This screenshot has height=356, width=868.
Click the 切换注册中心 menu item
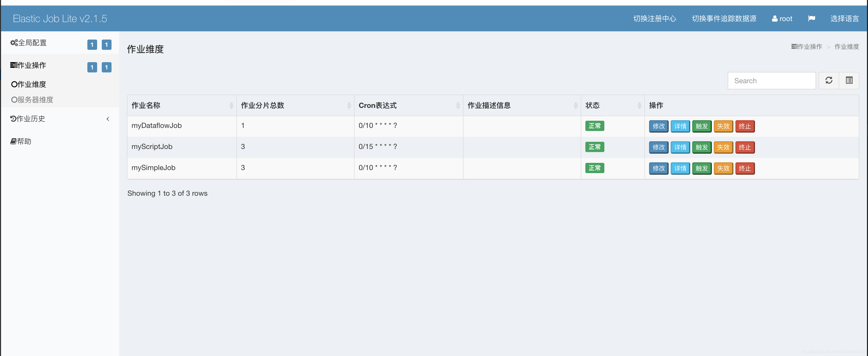pyautogui.click(x=653, y=18)
